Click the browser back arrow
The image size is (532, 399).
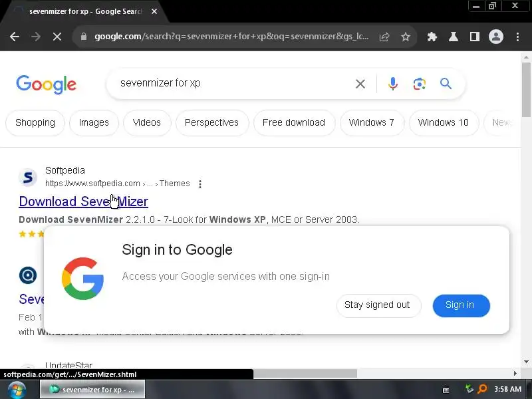15,37
